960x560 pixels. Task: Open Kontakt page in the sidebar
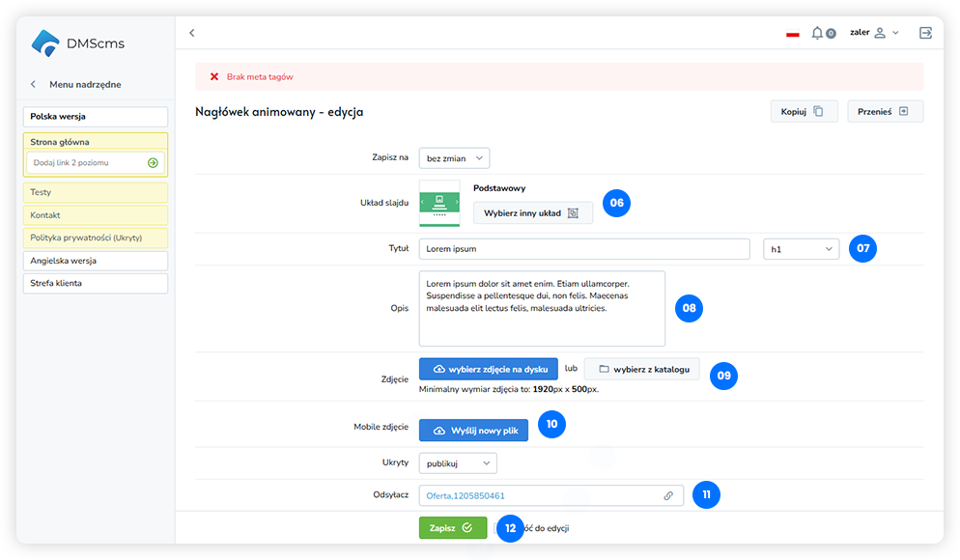95,215
